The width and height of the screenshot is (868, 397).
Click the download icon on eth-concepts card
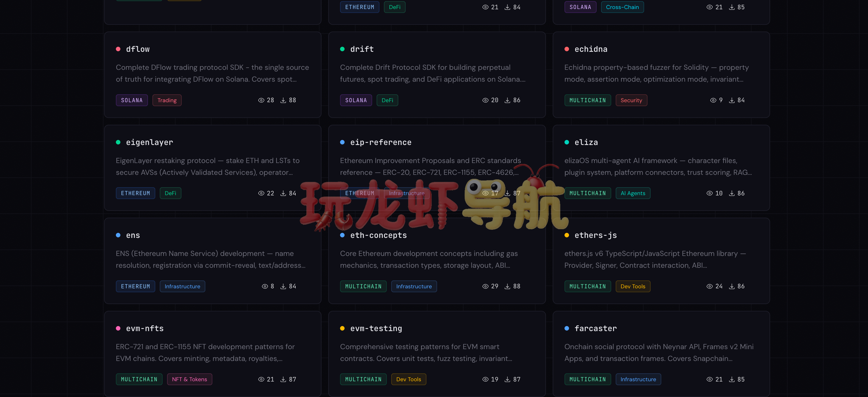(x=507, y=286)
